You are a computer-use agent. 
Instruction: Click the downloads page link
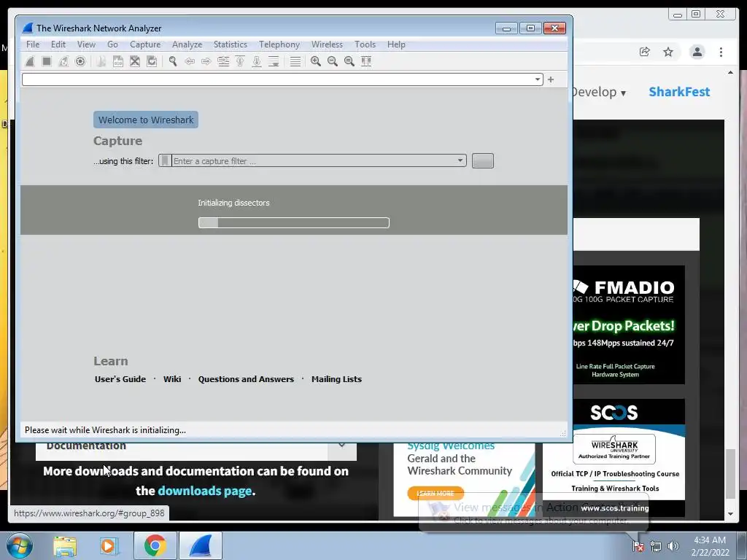point(205,491)
